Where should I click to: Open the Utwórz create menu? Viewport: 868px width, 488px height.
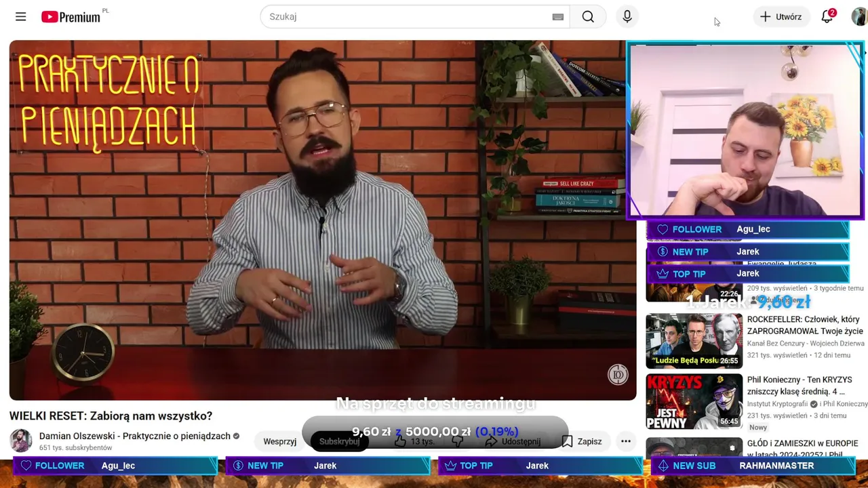(781, 17)
